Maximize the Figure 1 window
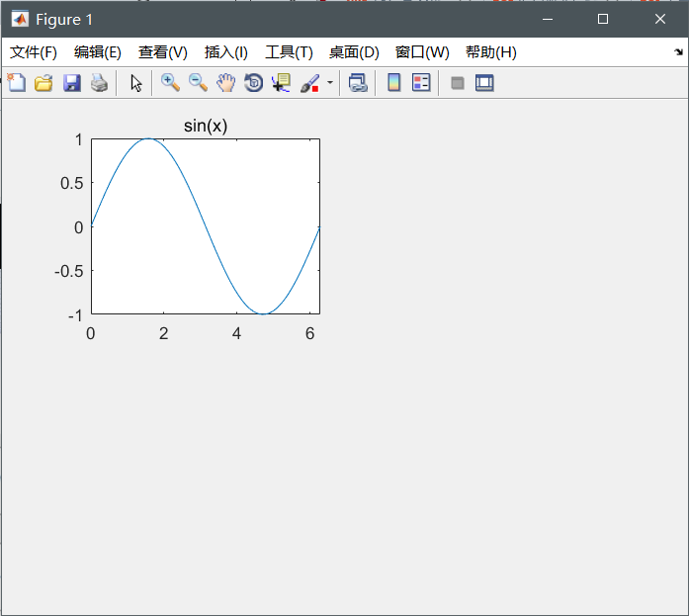689x616 pixels. (603, 20)
